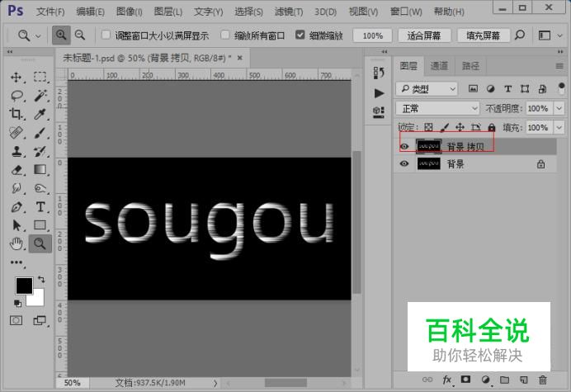This screenshot has width=571, height=392.
Task: Uncheck the 细微缩放 checkbox
Action: point(300,35)
